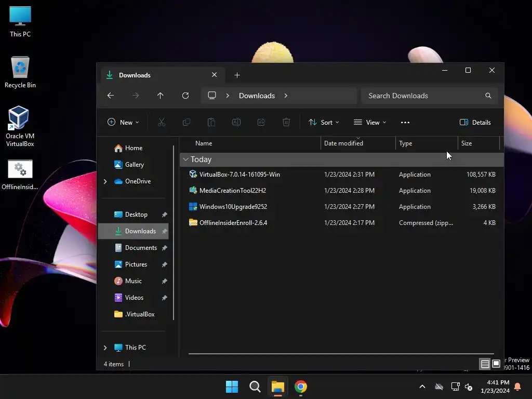Click the Delete trash icon
The image size is (532, 399).
click(286, 122)
